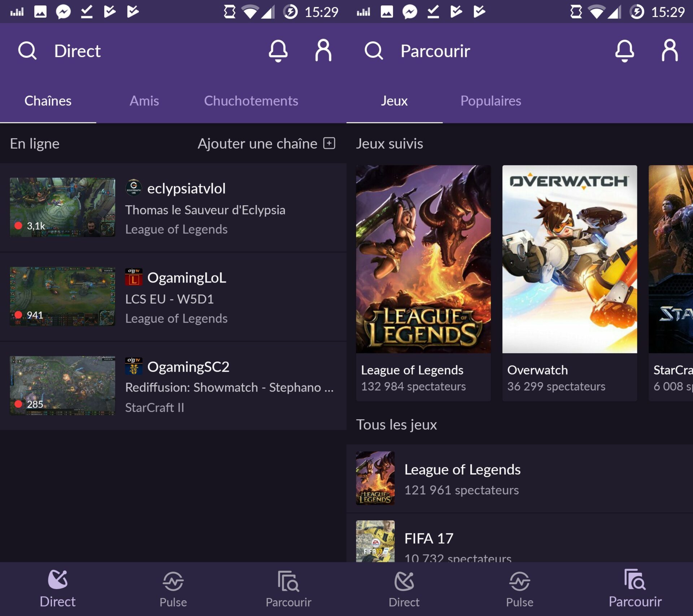Open notifications bell on Direct screen
The image size is (693, 616).
[278, 51]
